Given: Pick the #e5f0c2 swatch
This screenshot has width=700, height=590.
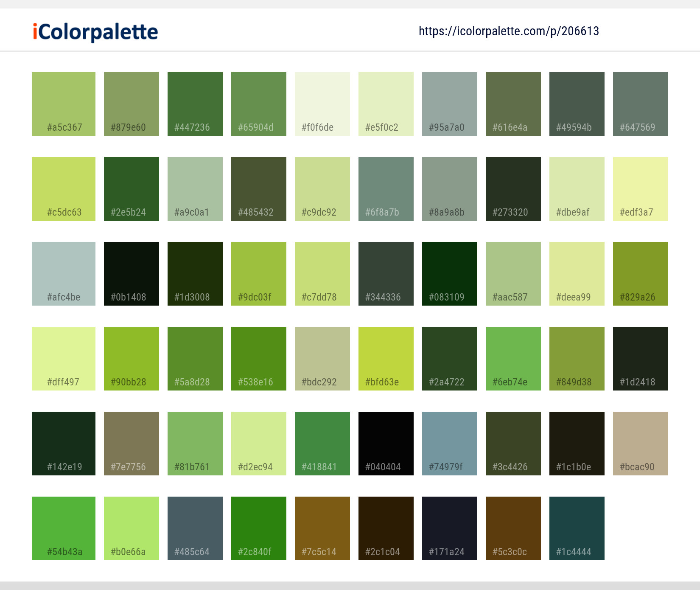Looking at the screenshot, I should [x=386, y=104].
